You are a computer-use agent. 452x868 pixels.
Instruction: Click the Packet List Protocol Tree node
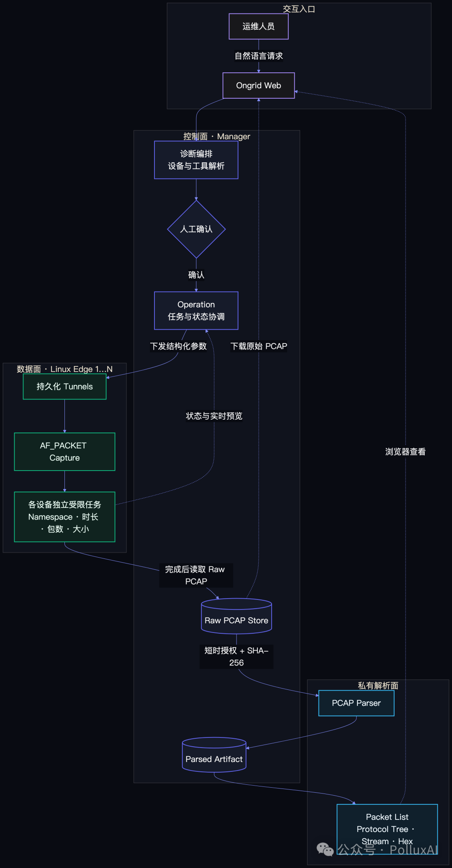click(x=387, y=829)
